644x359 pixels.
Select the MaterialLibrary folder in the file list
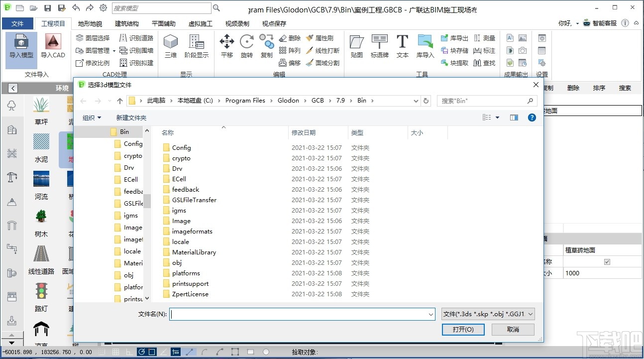click(x=194, y=252)
